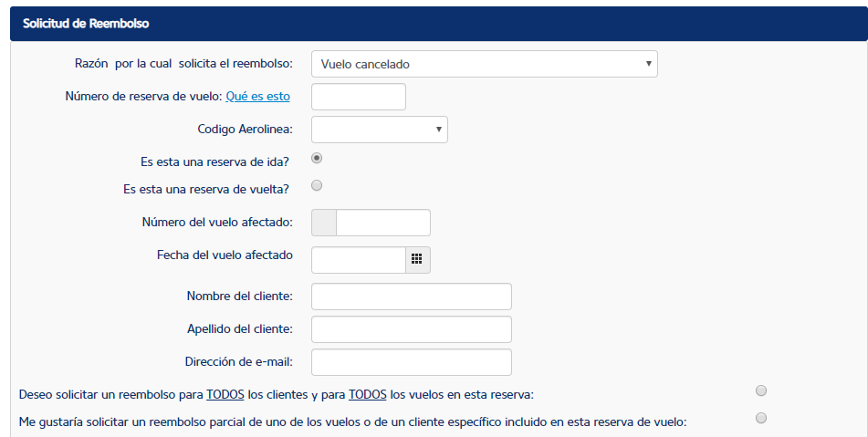This screenshot has width=868, height=437.
Task: Click the Número del vuelo afectado input
Action: tap(383, 223)
